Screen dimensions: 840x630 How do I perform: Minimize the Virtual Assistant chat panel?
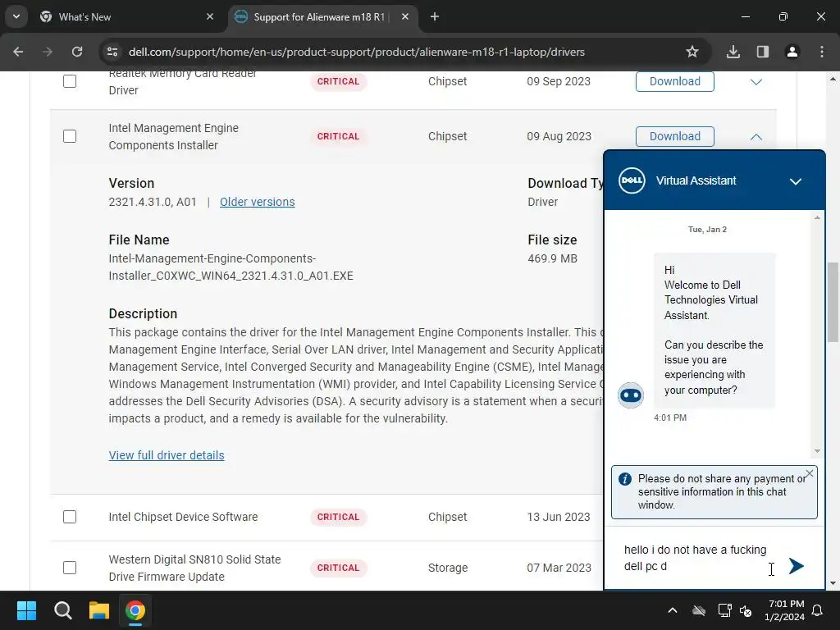tap(796, 181)
